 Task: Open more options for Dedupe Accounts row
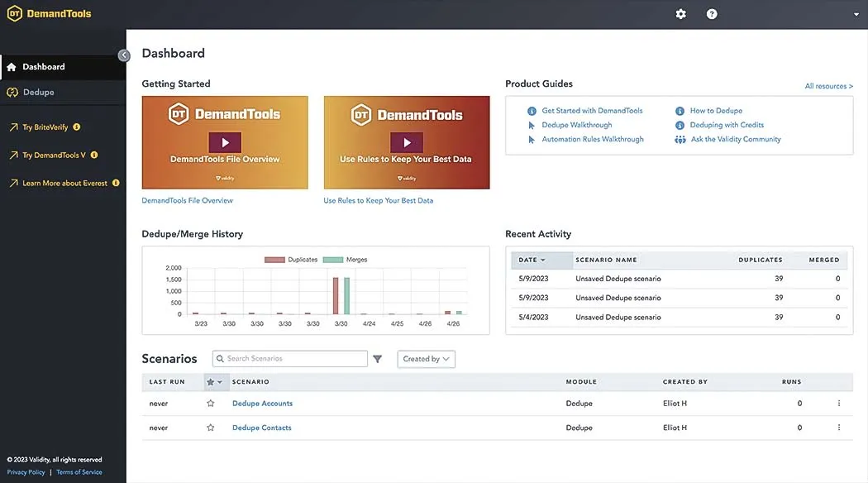[839, 404]
